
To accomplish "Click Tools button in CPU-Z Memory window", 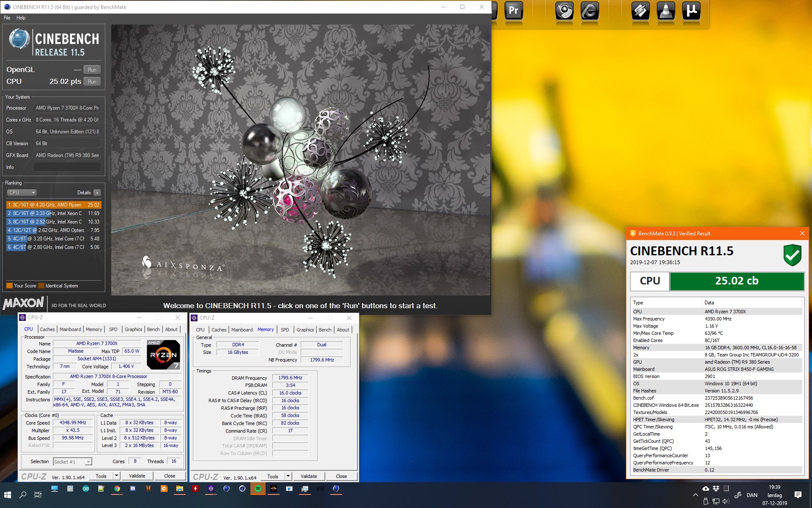I will click(273, 476).
